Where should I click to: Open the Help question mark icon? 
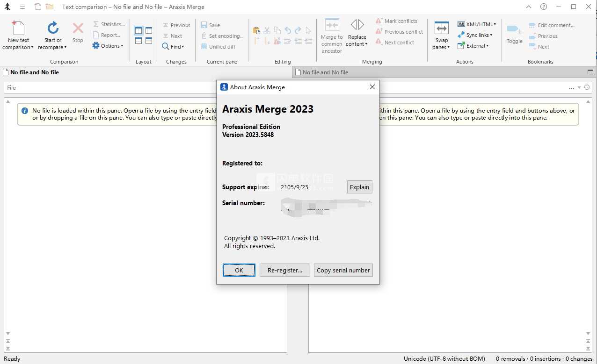[544, 7]
